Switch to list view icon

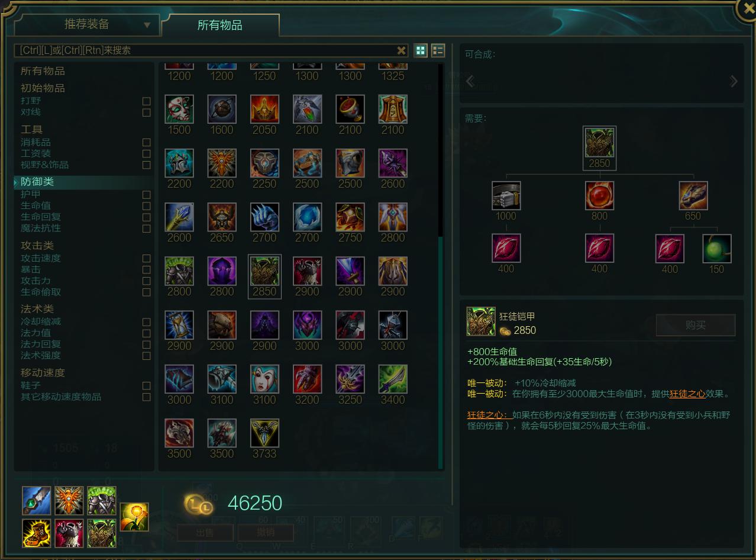coord(438,50)
